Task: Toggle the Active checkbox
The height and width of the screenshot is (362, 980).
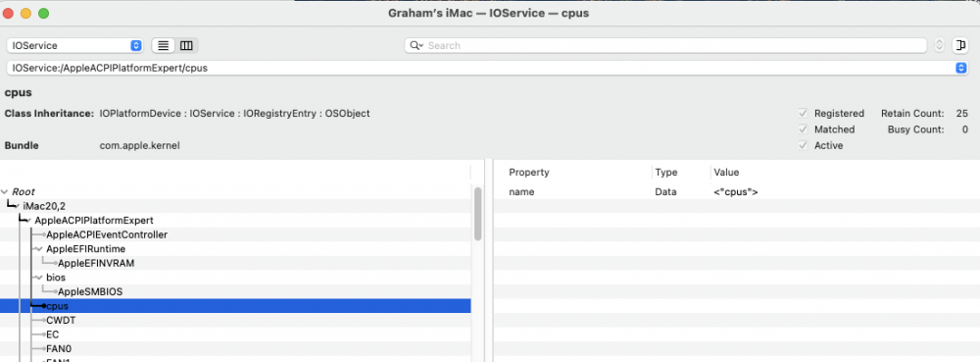Action: point(803,145)
